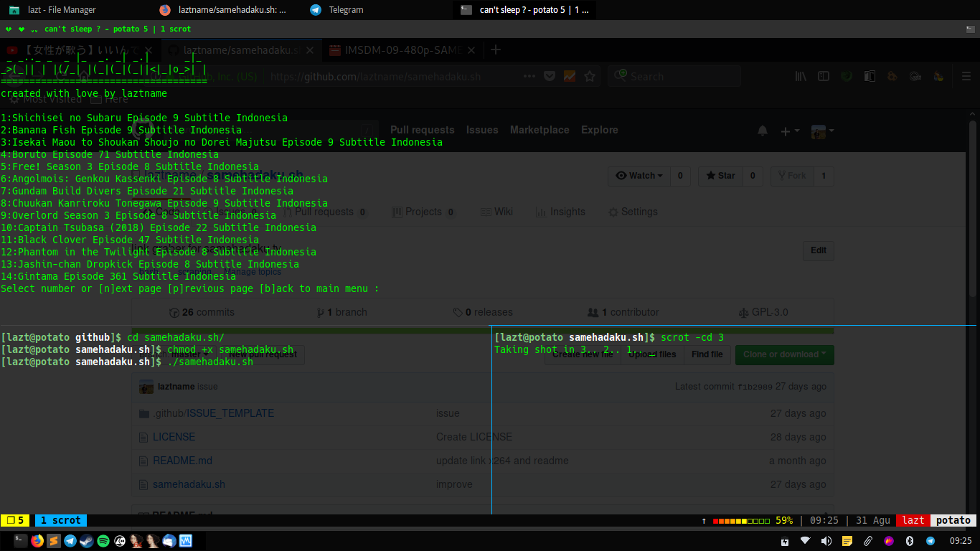Open the GitHub profile avatar dropdown
This screenshot has height=551, width=980.
[822, 131]
